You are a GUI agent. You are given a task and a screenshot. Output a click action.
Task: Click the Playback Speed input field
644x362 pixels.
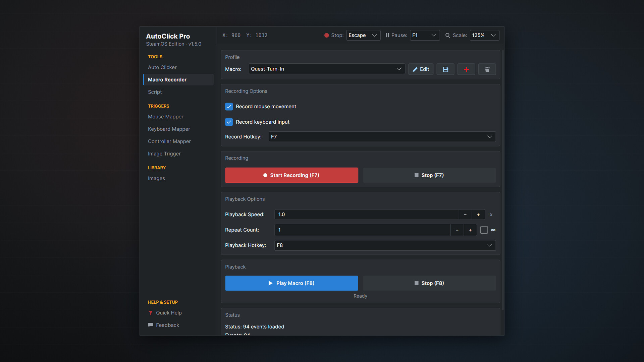click(367, 215)
